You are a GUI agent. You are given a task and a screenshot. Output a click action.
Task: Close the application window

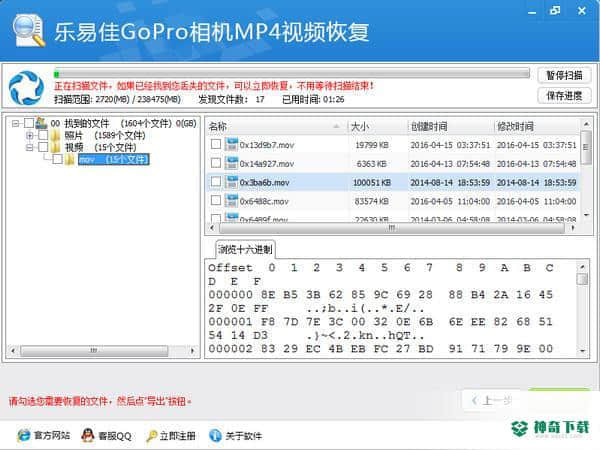point(582,11)
